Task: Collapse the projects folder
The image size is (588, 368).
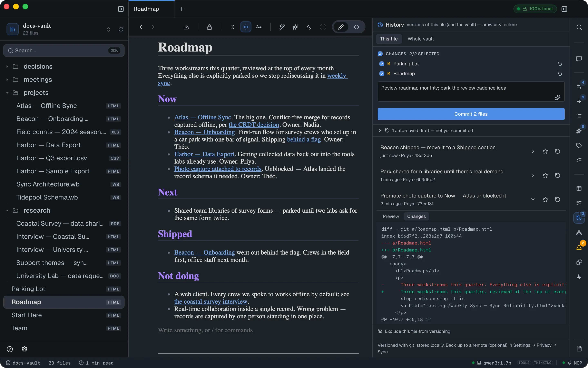Action: point(7,93)
